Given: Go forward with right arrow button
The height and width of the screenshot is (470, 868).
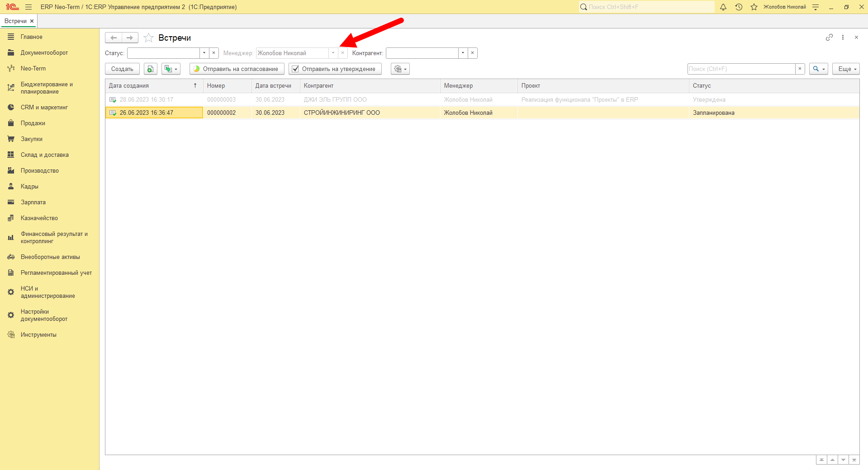Looking at the screenshot, I should pyautogui.click(x=130, y=38).
